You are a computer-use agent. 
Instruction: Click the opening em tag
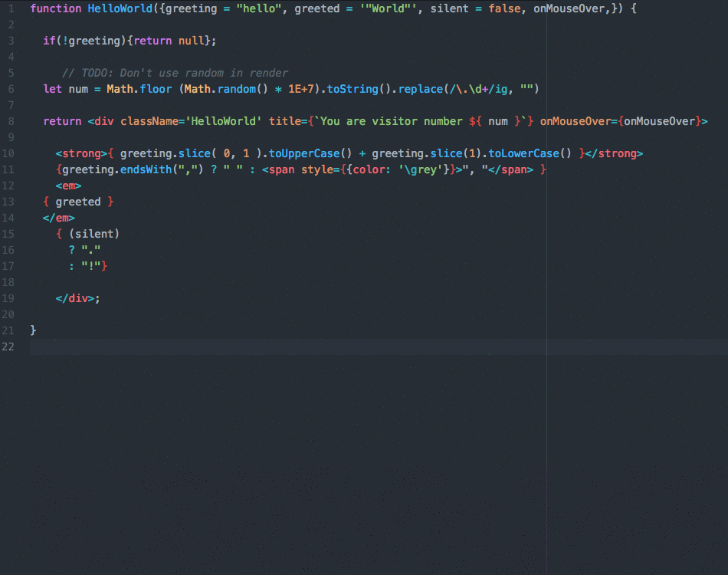click(x=68, y=186)
